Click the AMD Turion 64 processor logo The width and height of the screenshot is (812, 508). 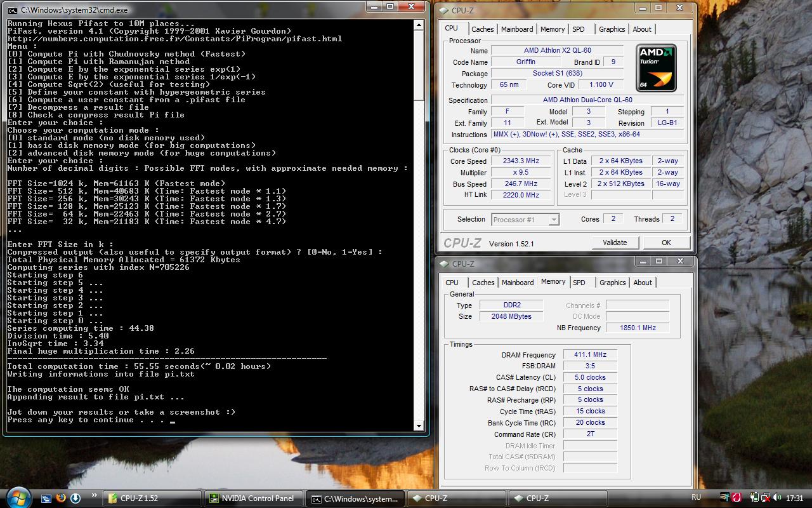tap(656, 68)
